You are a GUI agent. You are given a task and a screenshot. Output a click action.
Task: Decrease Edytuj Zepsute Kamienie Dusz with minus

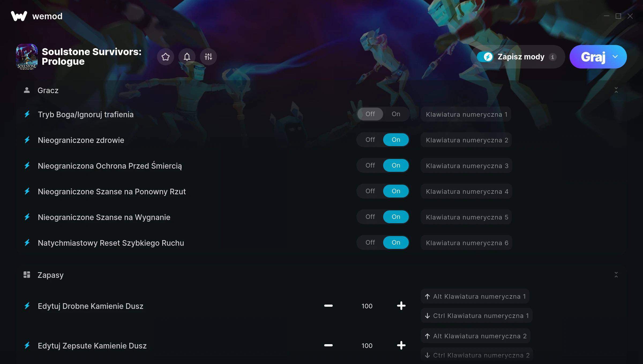point(328,345)
